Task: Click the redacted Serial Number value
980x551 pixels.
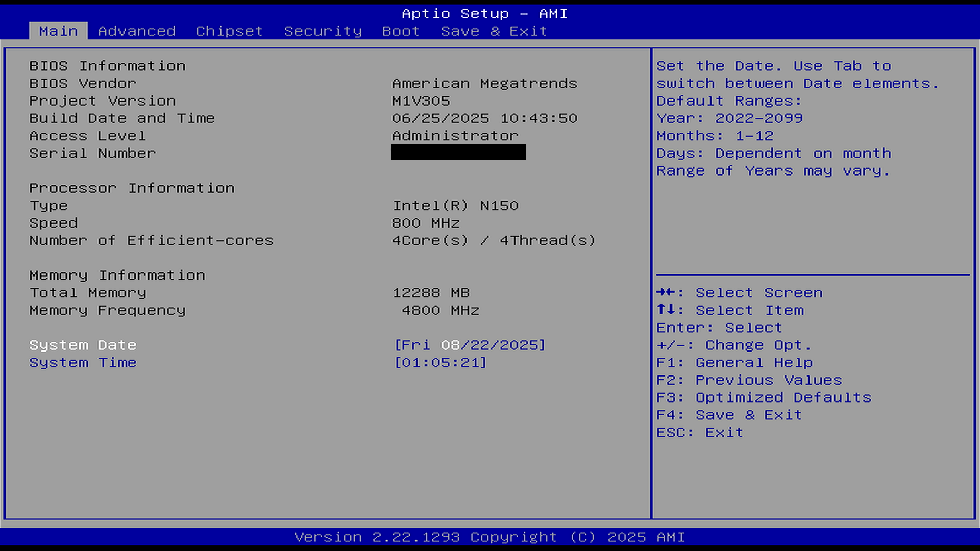Action: click(x=458, y=152)
